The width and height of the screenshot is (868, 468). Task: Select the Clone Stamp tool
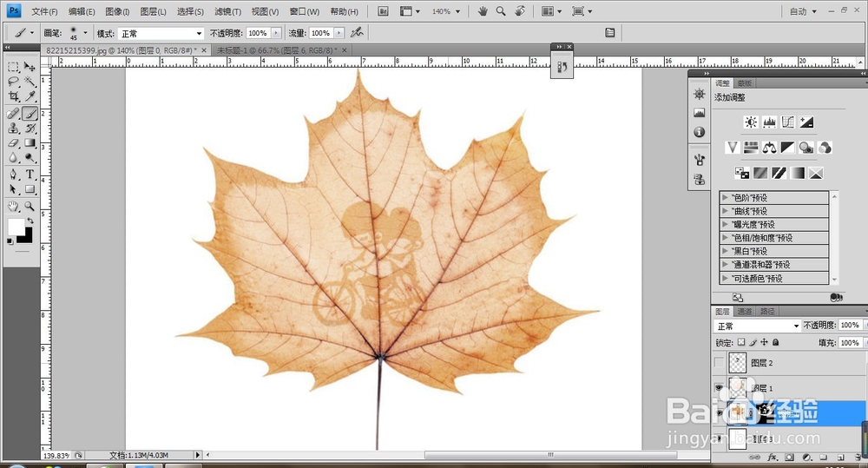click(x=13, y=129)
